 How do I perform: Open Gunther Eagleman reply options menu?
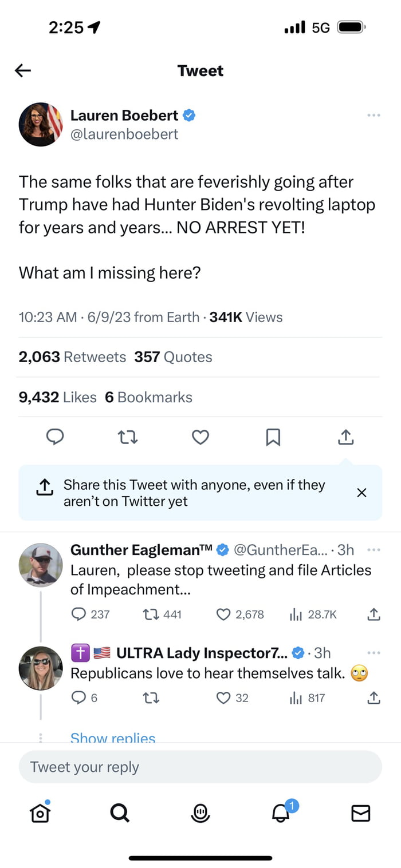click(x=374, y=550)
